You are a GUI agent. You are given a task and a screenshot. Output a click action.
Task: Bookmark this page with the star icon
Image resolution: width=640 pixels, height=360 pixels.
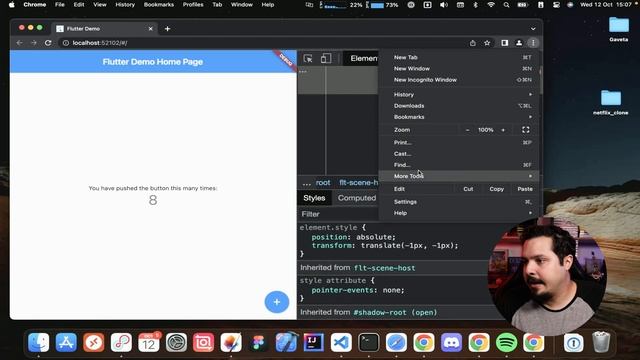pyautogui.click(x=487, y=43)
